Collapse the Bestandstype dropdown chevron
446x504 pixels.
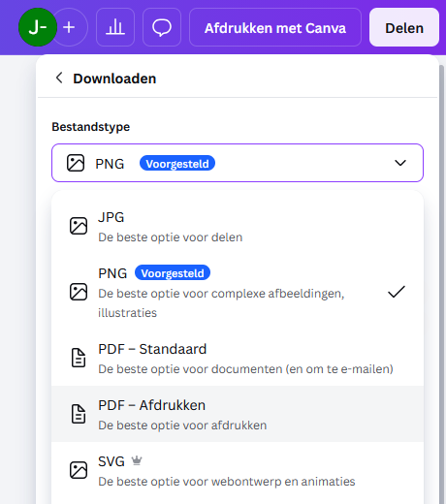click(400, 163)
